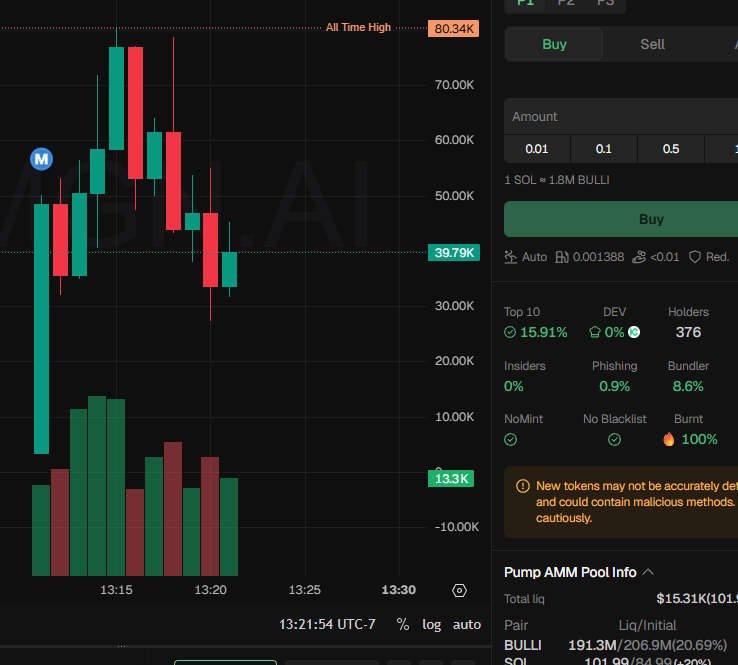Select the Sell tab

click(652, 44)
